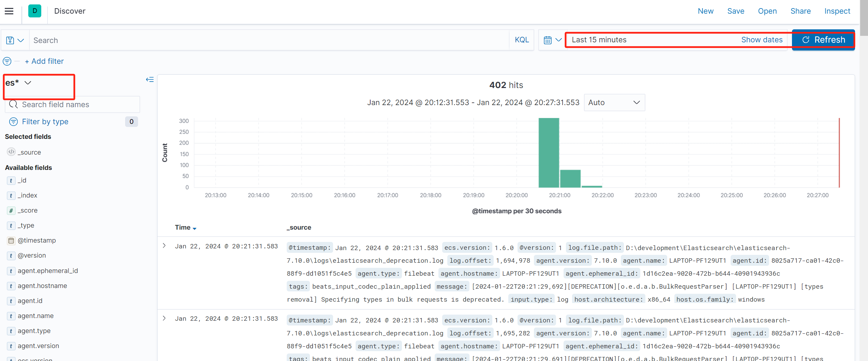Select the agent.version field name
Image resolution: width=868 pixels, height=361 pixels.
(x=38, y=346)
